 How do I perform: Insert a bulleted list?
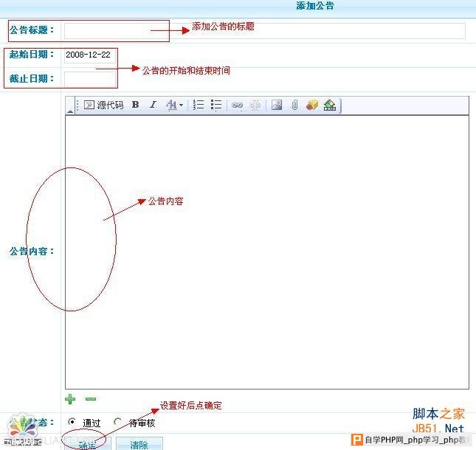point(216,105)
